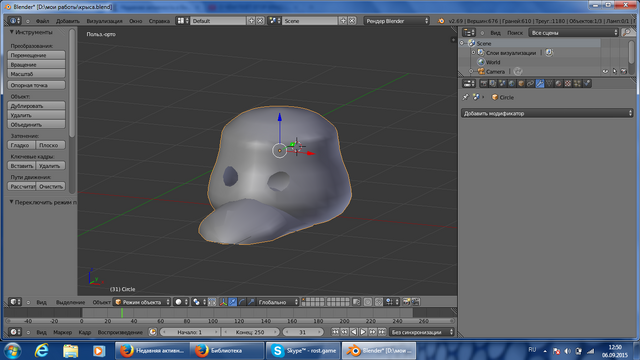Screen dimensions: 640x360
Task: Click the Camera data icon in outliner
Action: pyautogui.click(x=518, y=71)
